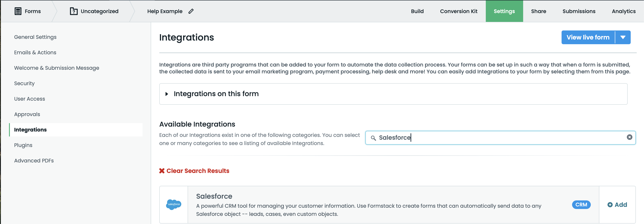
Task: Expand Integrations on this form section
Action: click(x=167, y=94)
